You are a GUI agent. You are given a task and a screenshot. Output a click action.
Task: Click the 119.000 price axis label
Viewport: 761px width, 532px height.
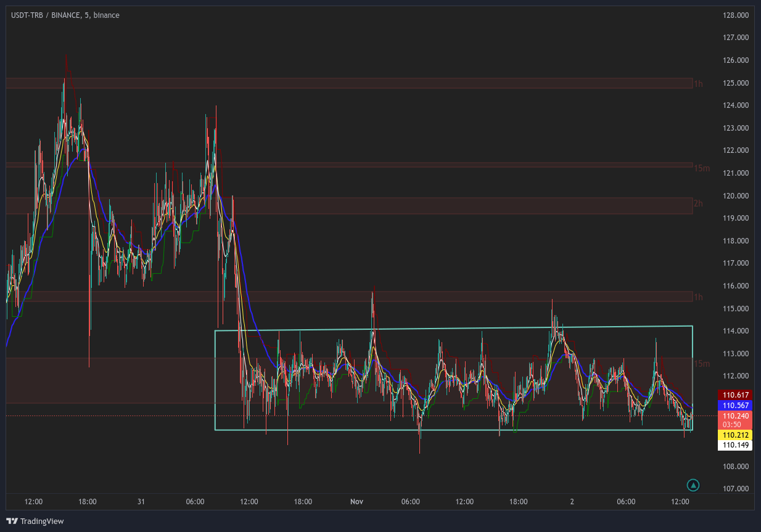click(x=734, y=218)
